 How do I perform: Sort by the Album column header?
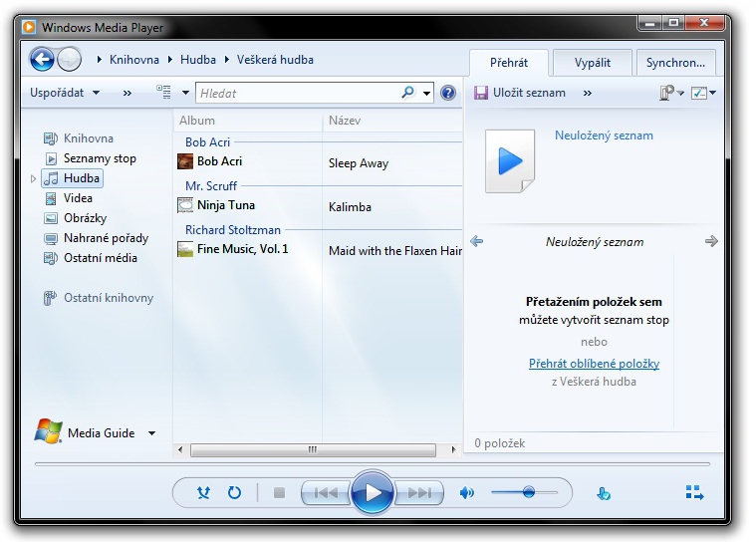(248, 121)
